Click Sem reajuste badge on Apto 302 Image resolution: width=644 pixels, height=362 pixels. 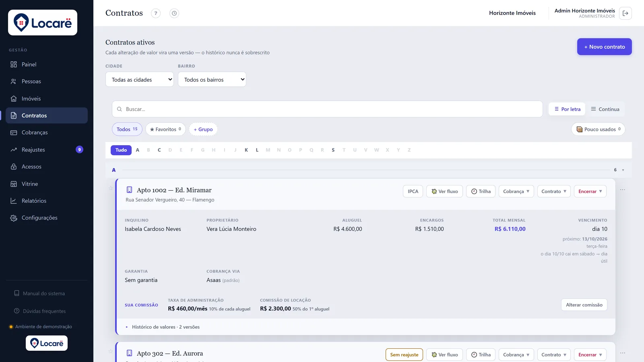click(404, 355)
